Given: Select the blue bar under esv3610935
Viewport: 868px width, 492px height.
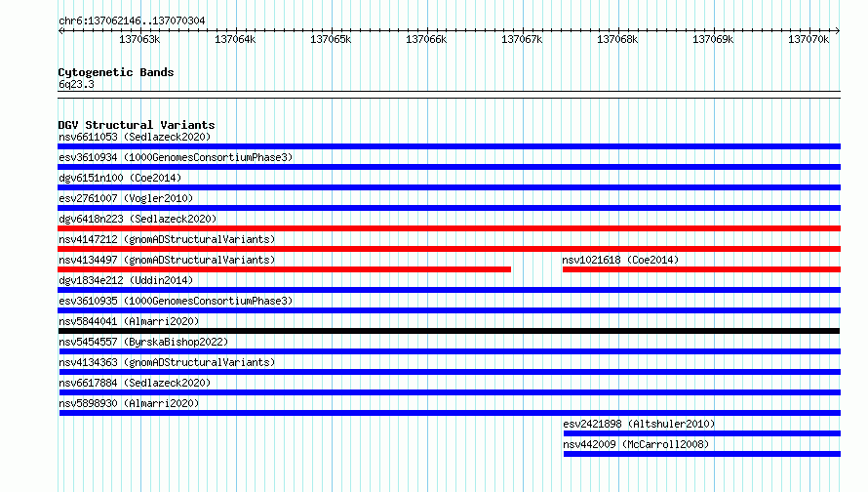Looking at the screenshot, I should tap(449, 310).
